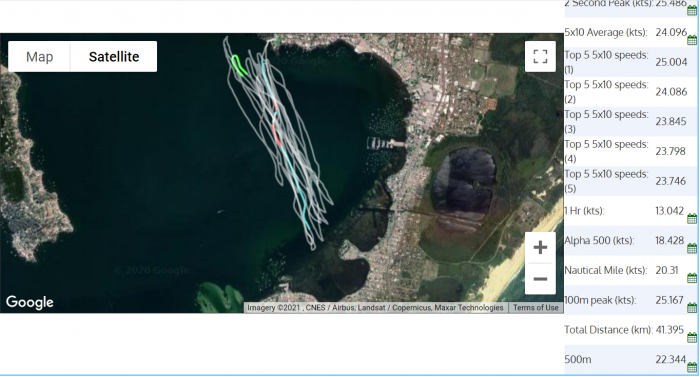Screen dimensions: 700x377
Task: Open calendar icon next to Nautical Mile
Action: coord(692,278)
